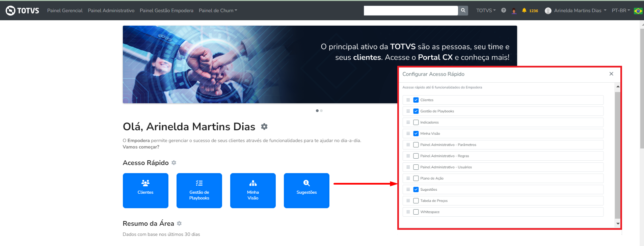This screenshot has width=644, height=246.
Task: Click the drag handle for Clientes row
Action: 408,100
